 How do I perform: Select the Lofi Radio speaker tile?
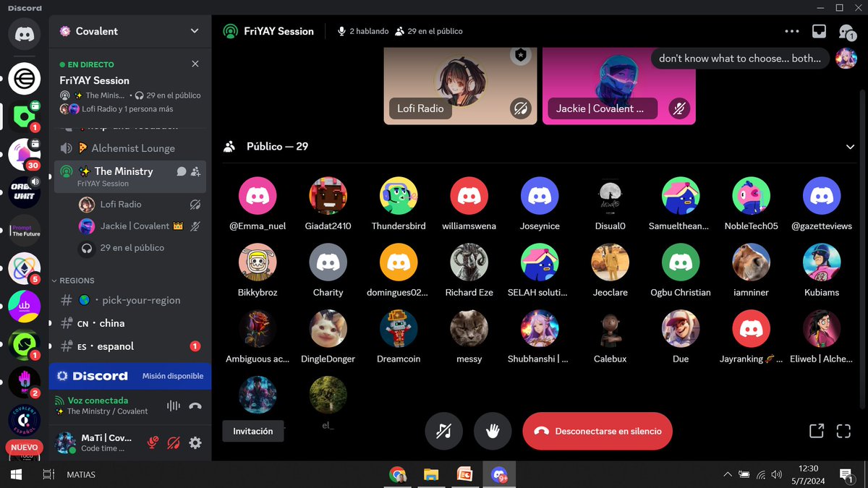pyautogui.click(x=460, y=85)
